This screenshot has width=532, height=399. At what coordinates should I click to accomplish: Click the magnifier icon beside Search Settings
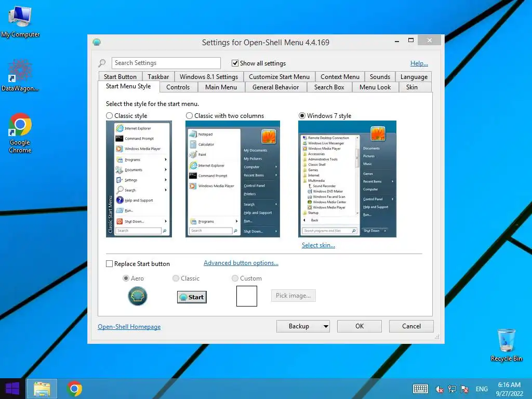tap(102, 63)
